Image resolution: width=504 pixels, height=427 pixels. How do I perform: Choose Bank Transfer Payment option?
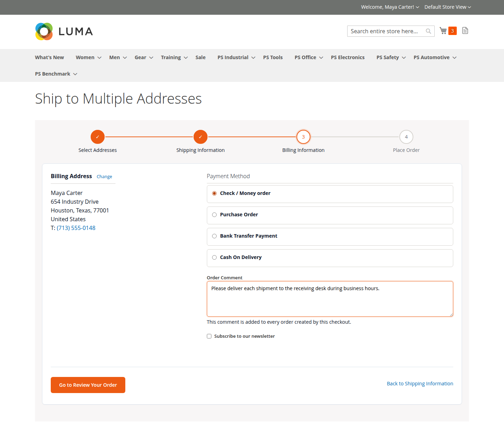click(215, 236)
